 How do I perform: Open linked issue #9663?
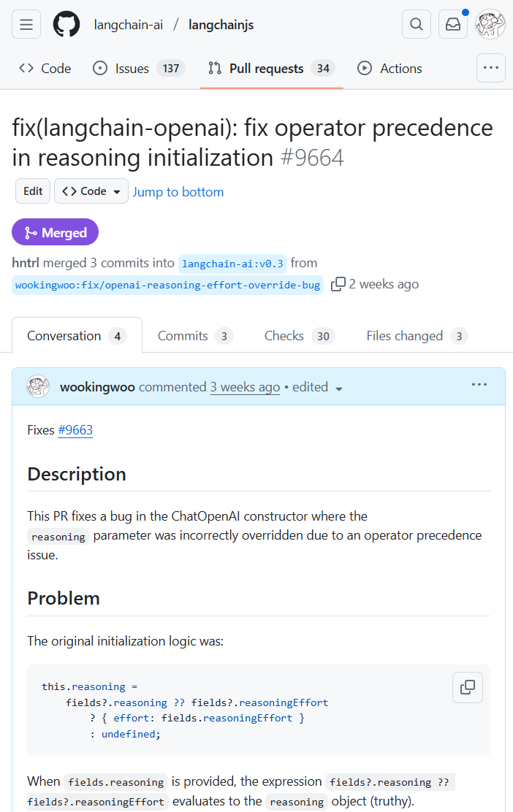click(x=75, y=429)
